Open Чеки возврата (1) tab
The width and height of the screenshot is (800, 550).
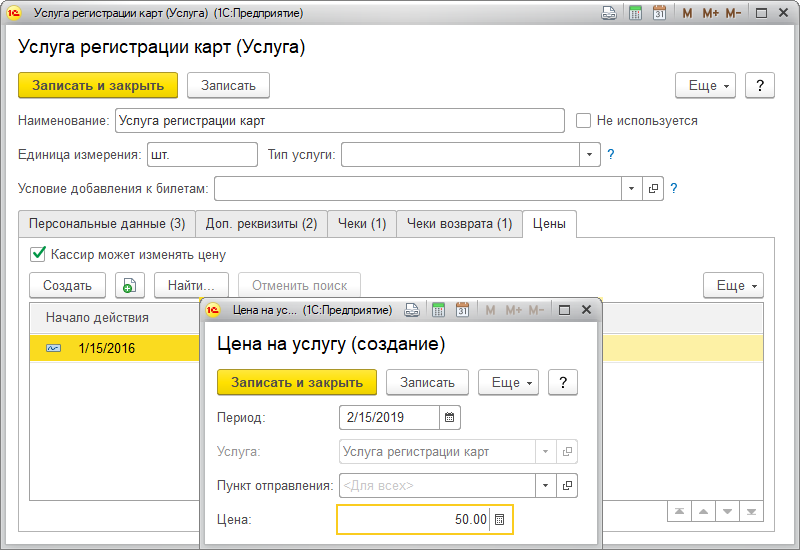459,224
